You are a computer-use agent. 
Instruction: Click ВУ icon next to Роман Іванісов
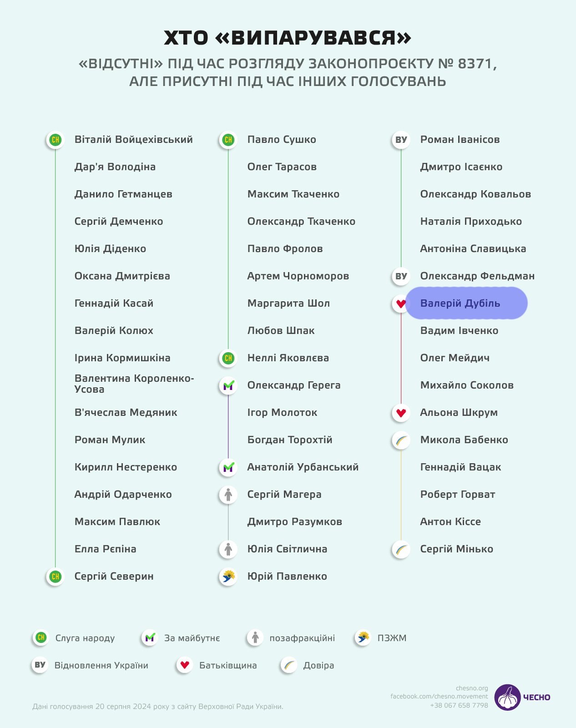point(401,140)
